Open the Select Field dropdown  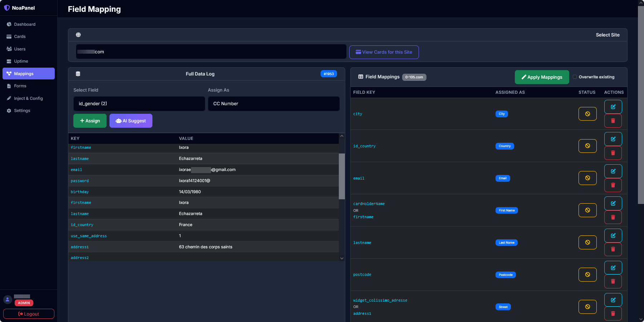point(139,104)
